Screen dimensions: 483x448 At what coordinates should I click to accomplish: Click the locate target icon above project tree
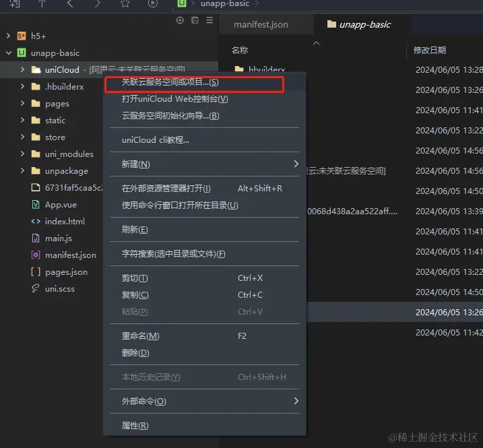coord(180,20)
